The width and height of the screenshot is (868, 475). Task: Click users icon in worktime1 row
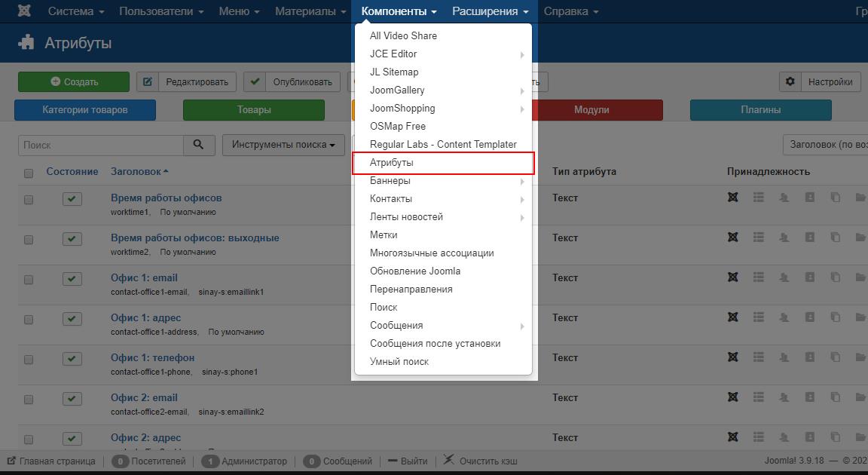[784, 197]
